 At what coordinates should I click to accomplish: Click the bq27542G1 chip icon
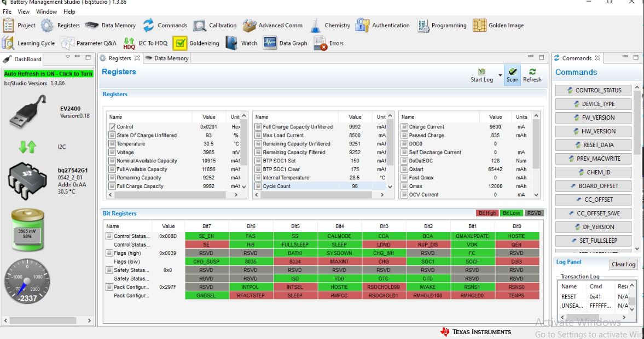[x=27, y=180]
